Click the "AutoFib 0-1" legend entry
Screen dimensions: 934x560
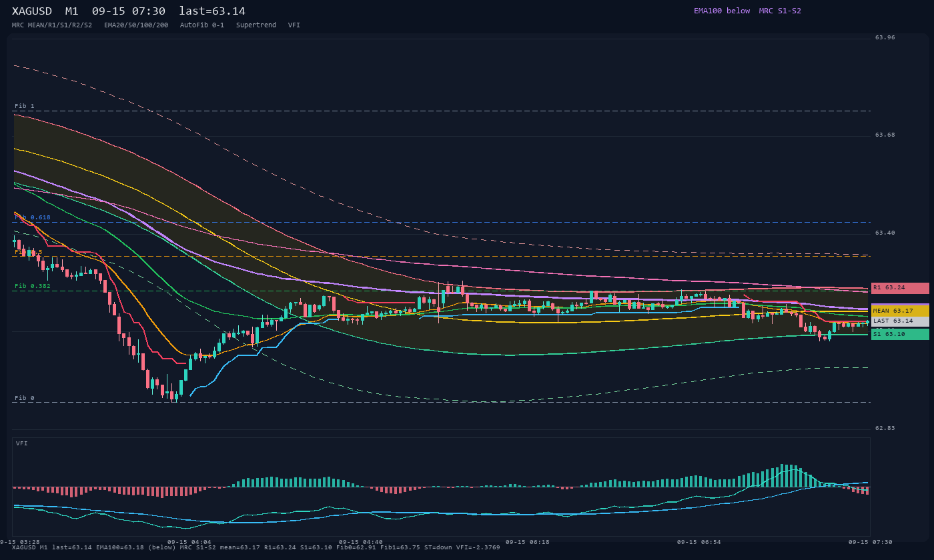tap(202, 25)
